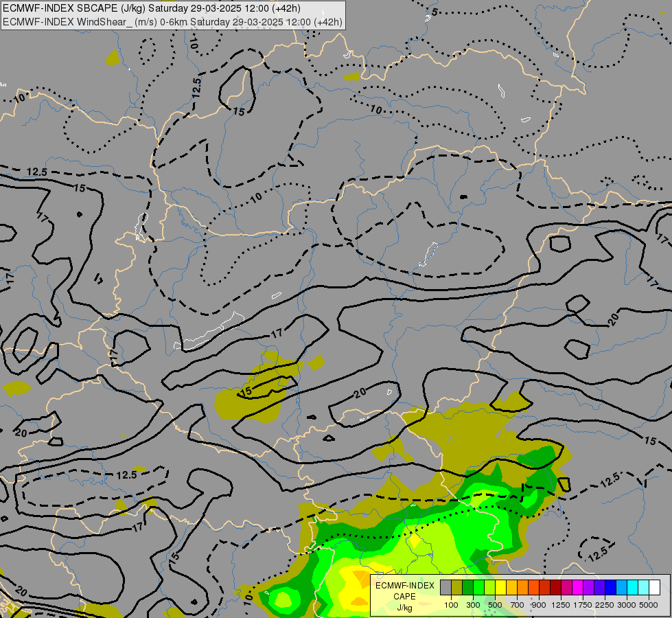Click the orange-red legend swatch
This screenshot has height=618, width=672.
pyautogui.click(x=534, y=588)
